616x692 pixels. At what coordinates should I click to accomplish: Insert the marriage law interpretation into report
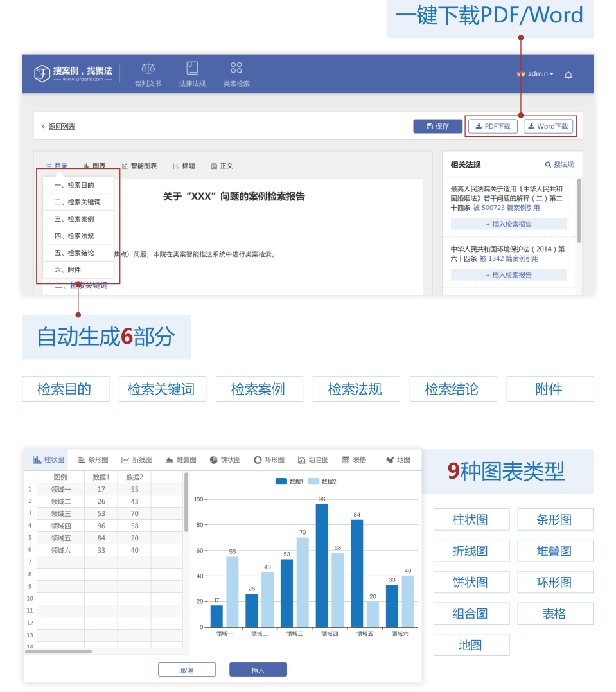pos(509,224)
